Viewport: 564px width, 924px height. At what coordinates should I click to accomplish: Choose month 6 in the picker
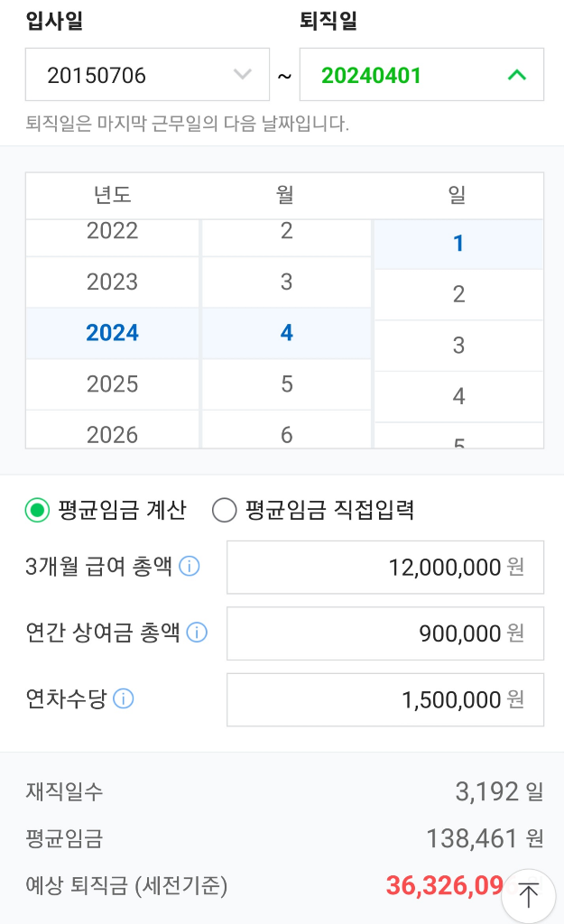point(286,433)
